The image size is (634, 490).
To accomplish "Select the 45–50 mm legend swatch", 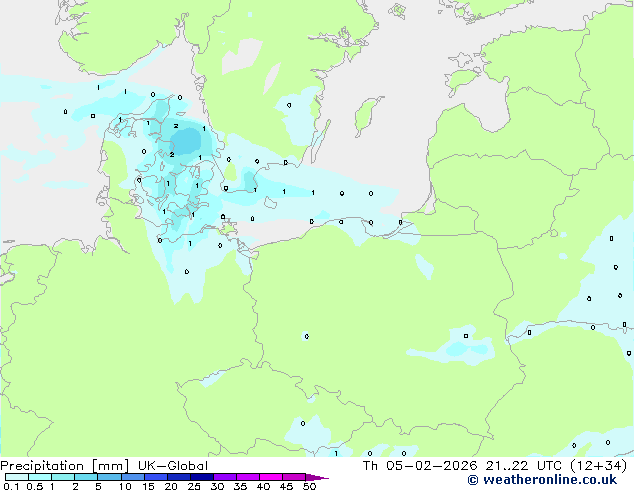I will [x=294, y=477].
